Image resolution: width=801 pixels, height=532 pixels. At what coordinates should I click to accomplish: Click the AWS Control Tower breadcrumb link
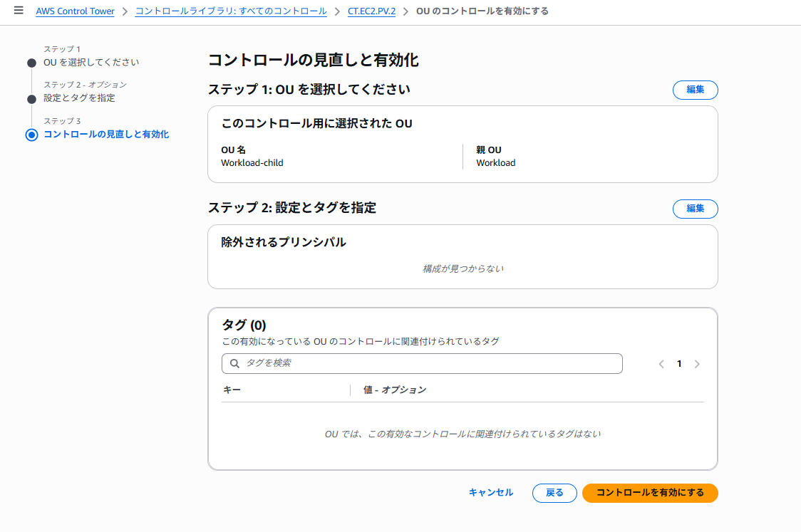[x=75, y=11]
